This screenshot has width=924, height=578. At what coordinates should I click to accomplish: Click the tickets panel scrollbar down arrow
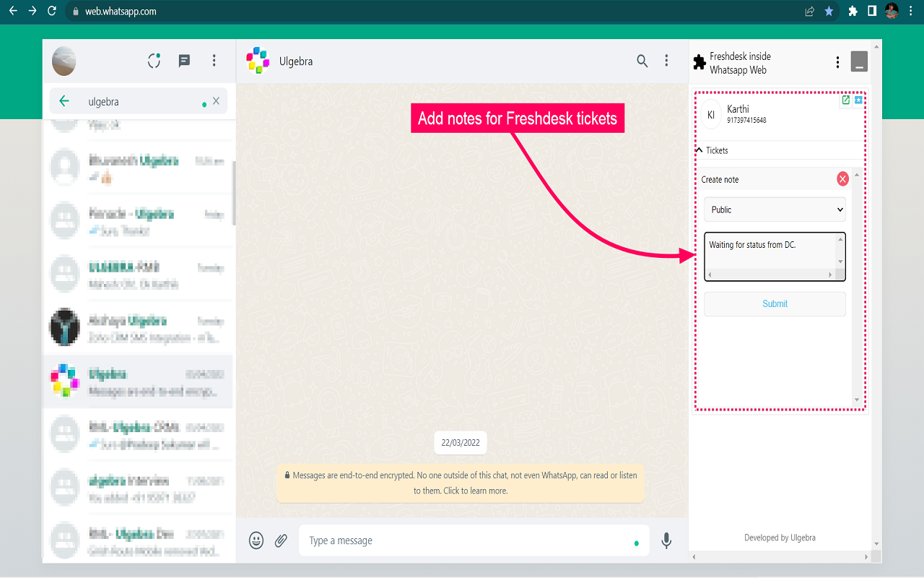(x=857, y=400)
